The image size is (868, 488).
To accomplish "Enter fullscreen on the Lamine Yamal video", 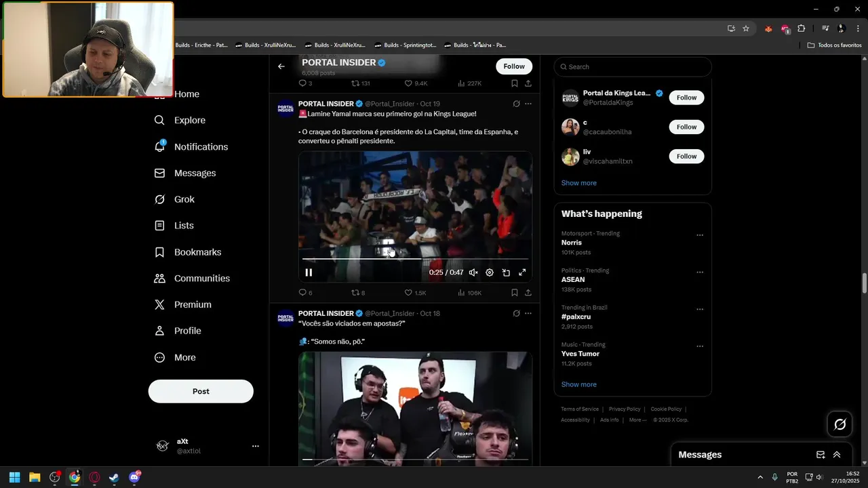I will click(522, 272).
